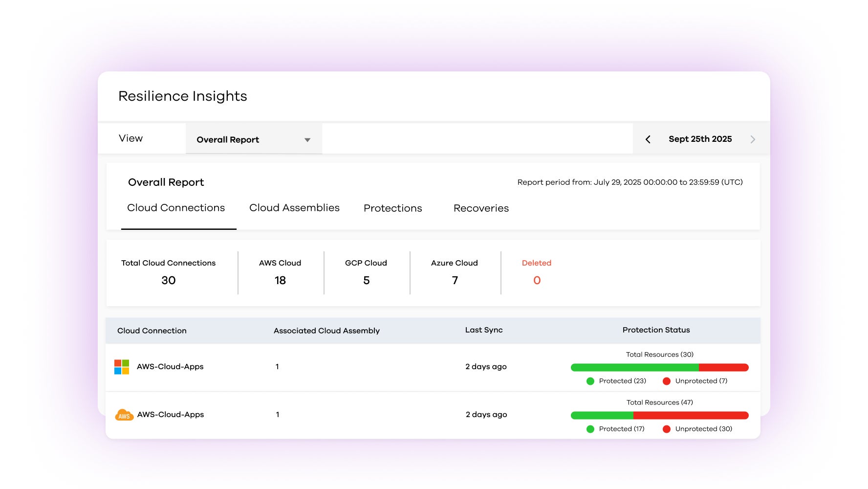Select the Recoveries tab
868x489 pixels.
coord(481,208)
